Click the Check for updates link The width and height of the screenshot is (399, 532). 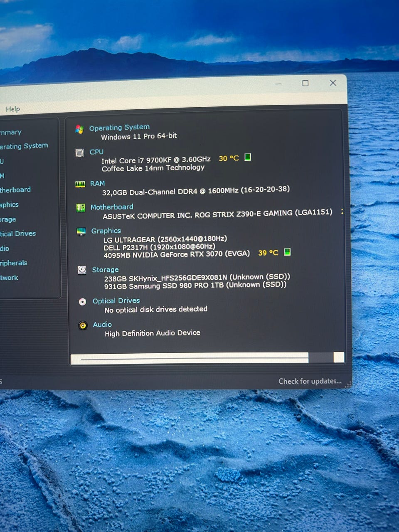point(310,381)
